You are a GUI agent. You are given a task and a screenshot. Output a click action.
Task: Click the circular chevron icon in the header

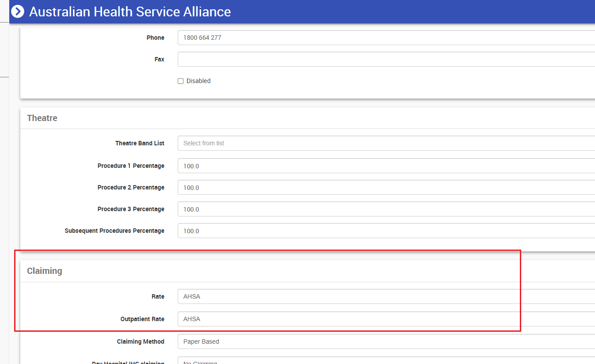[x=17, y=11]
